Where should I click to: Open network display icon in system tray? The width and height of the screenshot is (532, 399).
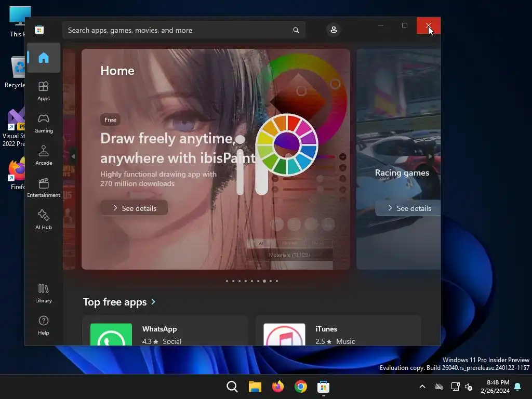pos(455,387)
